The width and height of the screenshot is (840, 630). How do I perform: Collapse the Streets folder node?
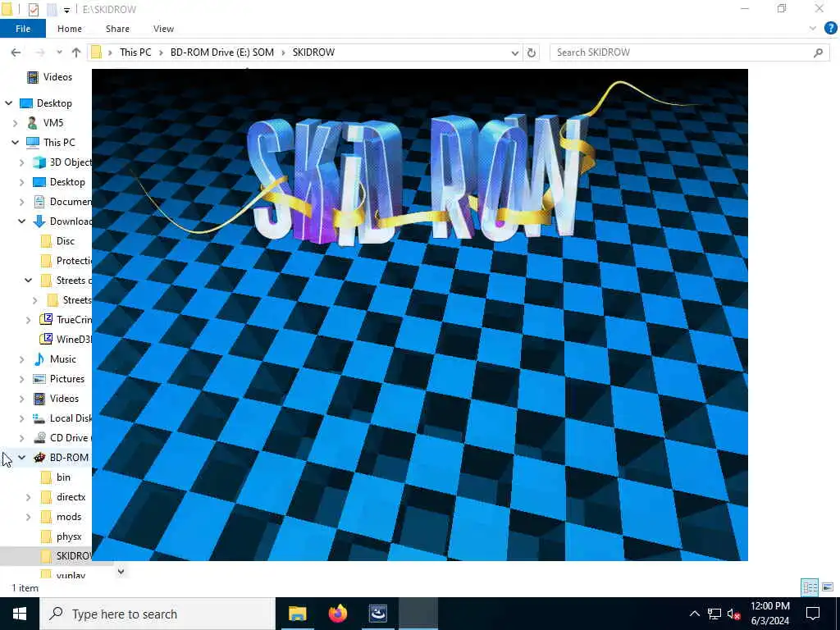(29, 281)
